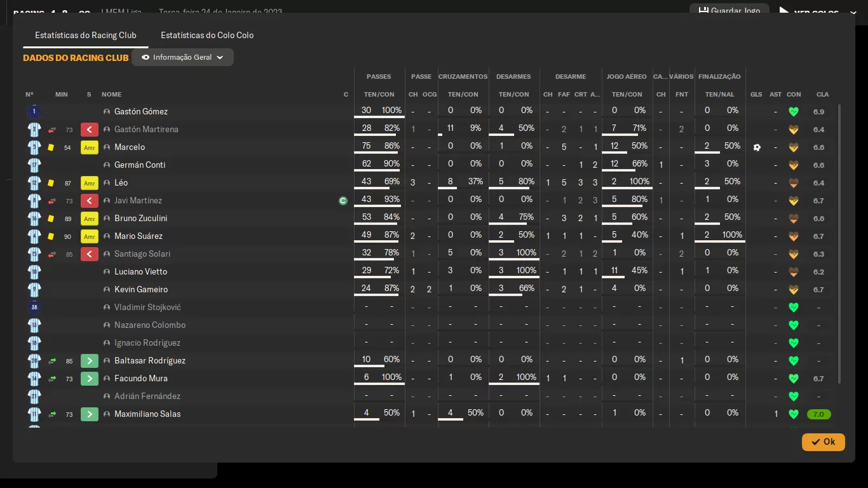
Task: Click the 6.9 rating for Gastón Gómez
Action: pos(818,112)
